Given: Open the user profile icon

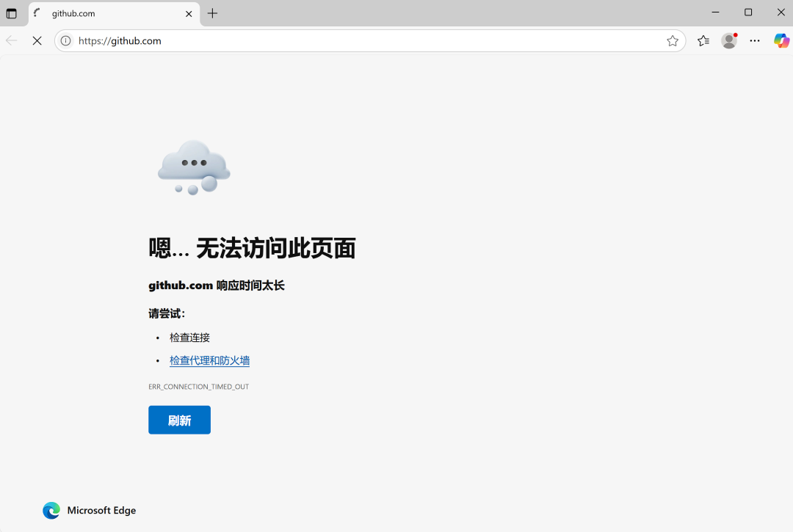Looking at the screenshot, I should 729,41.
